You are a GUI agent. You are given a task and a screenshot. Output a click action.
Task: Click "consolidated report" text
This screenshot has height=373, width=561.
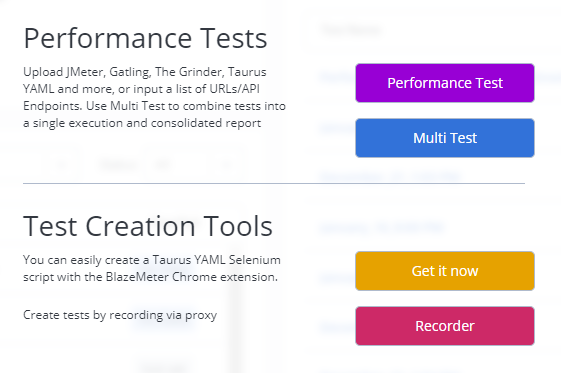206,123
